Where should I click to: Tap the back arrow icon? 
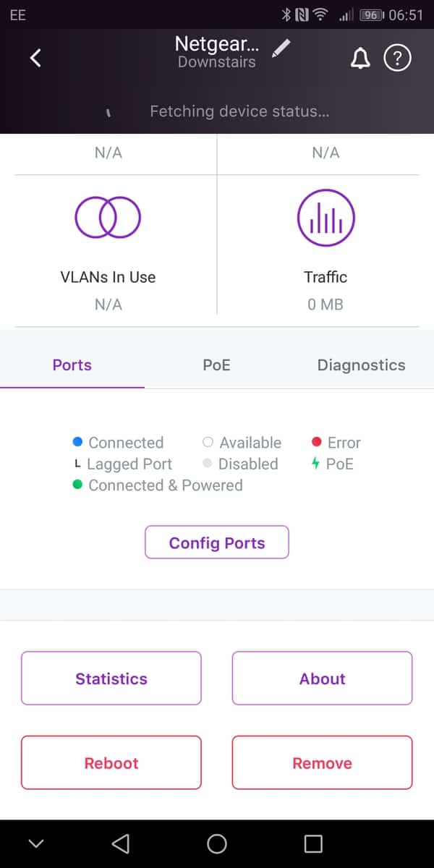coord(35,58)
